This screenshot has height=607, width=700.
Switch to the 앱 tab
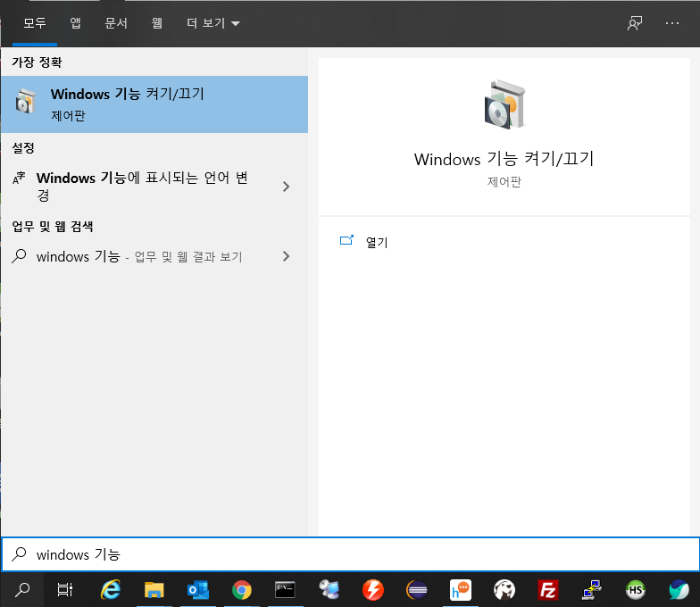[75, 23]
